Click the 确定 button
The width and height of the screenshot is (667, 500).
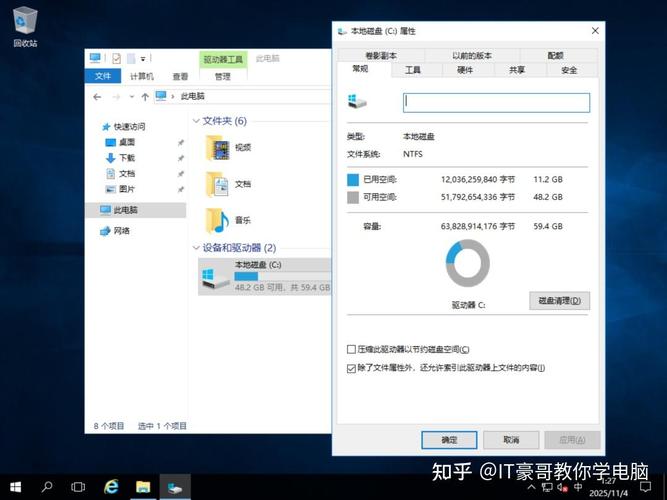click(449, 440)
